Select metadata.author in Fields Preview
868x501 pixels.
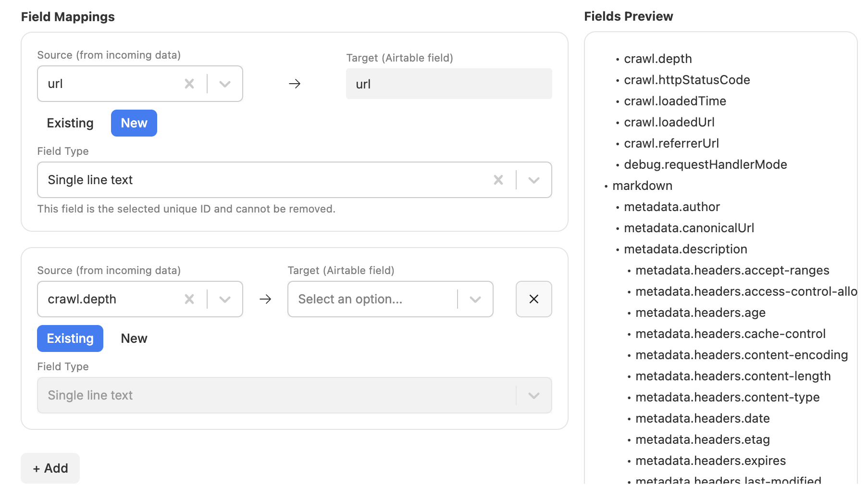pos(672,207)
